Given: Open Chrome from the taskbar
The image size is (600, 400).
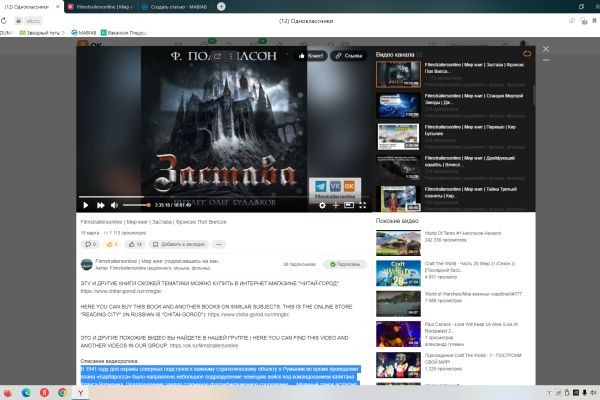Looking at the screenshot, I should pos(62,393).
